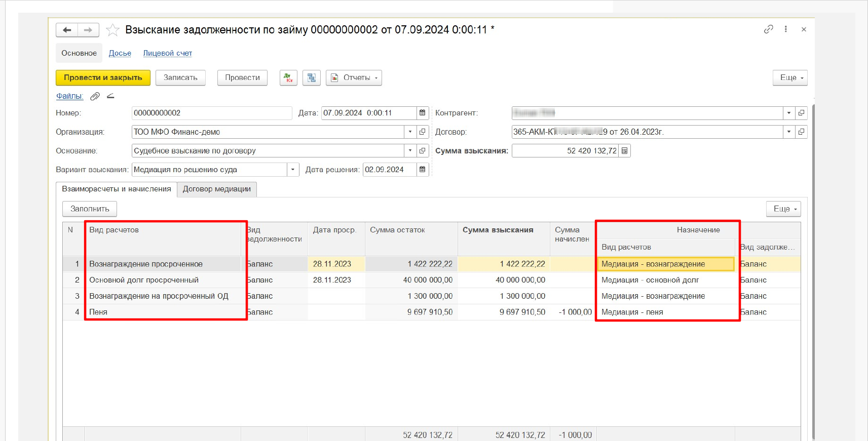Attach a file with the paperclip icon
The height and width of the screenshot is (441, 868).
pos(95,96)
